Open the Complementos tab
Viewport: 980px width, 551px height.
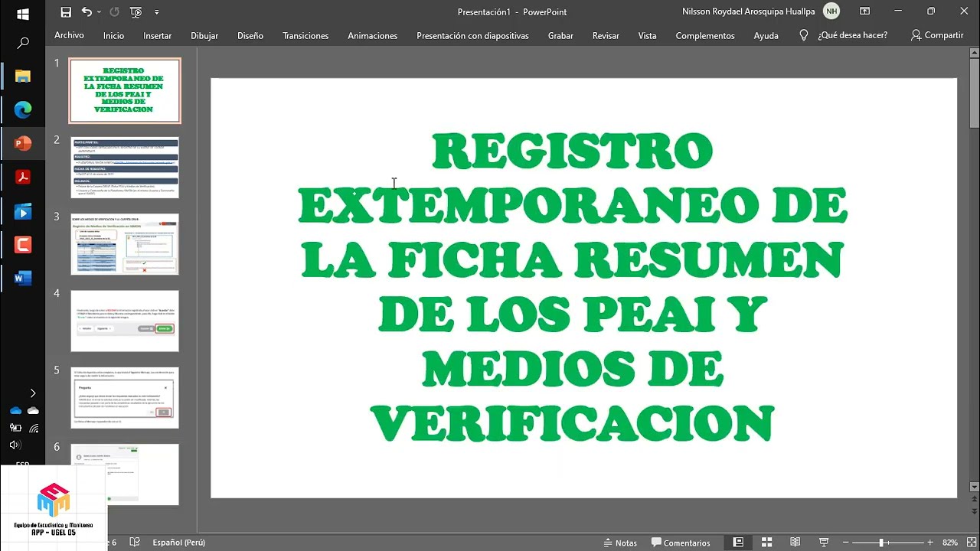click(705, 35)
